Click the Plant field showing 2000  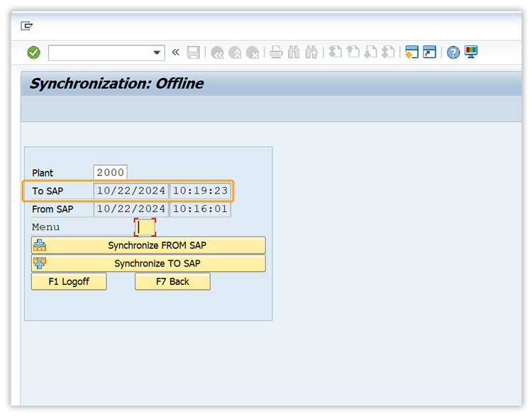pyautogui.click(x=110, y=172)
